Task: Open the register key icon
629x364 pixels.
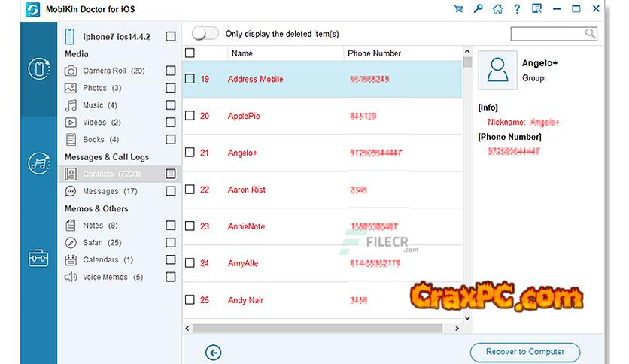Action: pyautogui.click(x=479, y=9)
